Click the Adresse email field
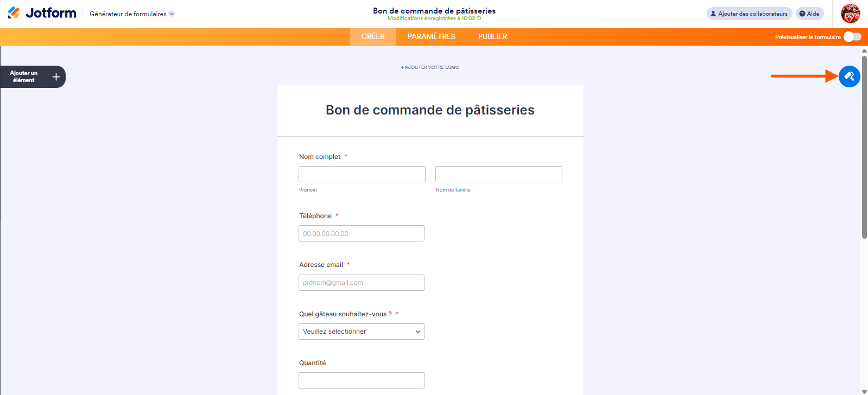This screenshot has height=395, width=868. point(361,283)
